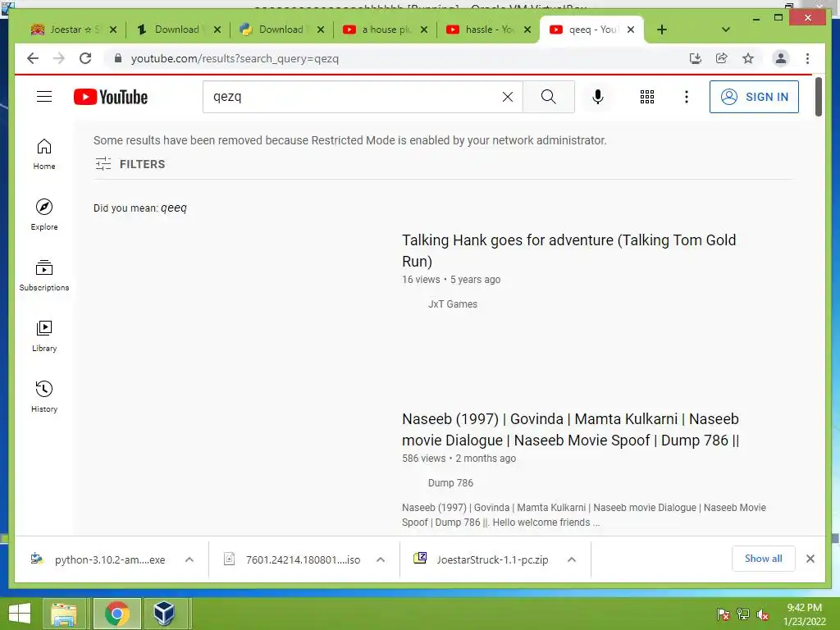Open the YouTube apps grid
This screenshot has width=840, height=630.
(x=647, y=97)
